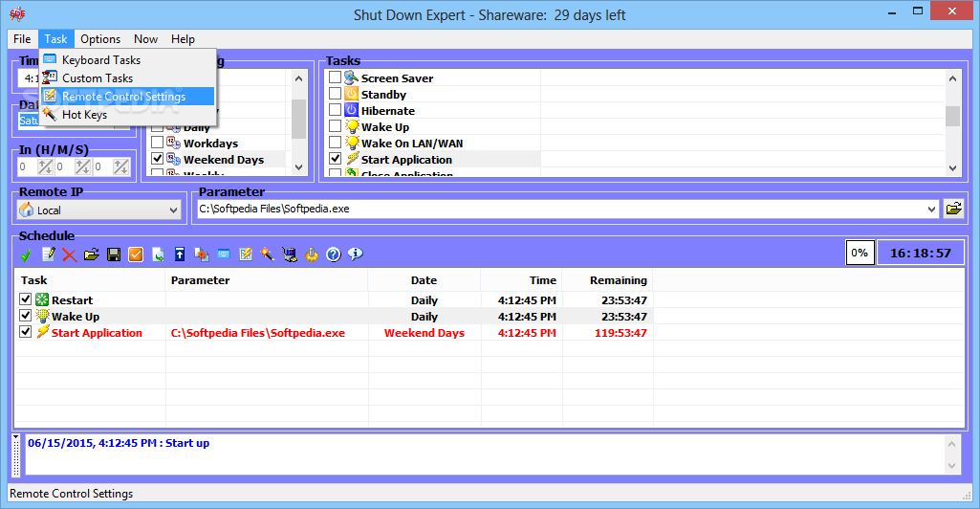Click the minutes stepper icon in In (H/M/S)
Viewport: 980px width, 509px height.
point(82,167)
